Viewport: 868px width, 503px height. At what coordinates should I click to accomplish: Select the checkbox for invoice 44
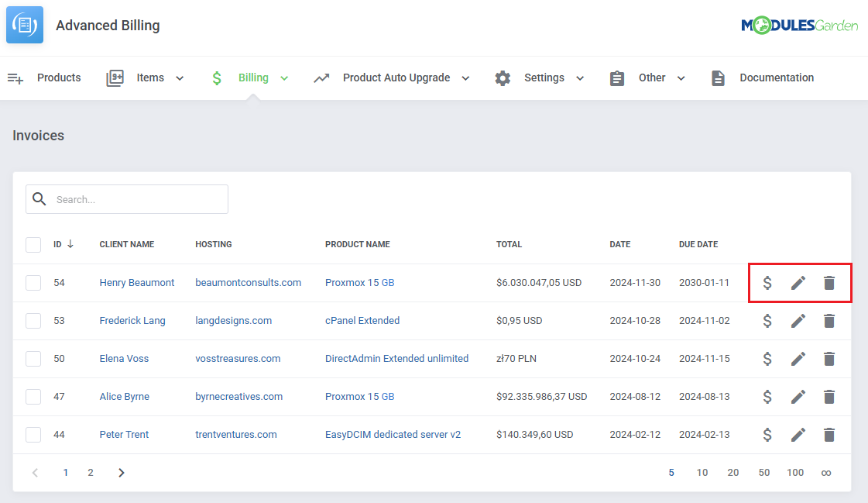click(33, 434)
